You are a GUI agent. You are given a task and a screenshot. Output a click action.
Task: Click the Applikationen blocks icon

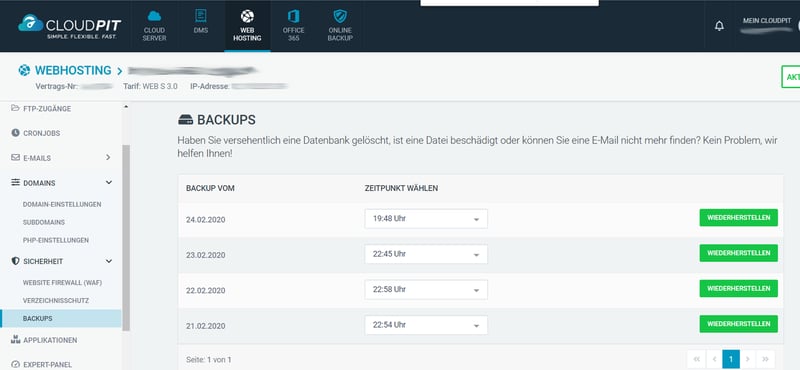pos(15,339)
